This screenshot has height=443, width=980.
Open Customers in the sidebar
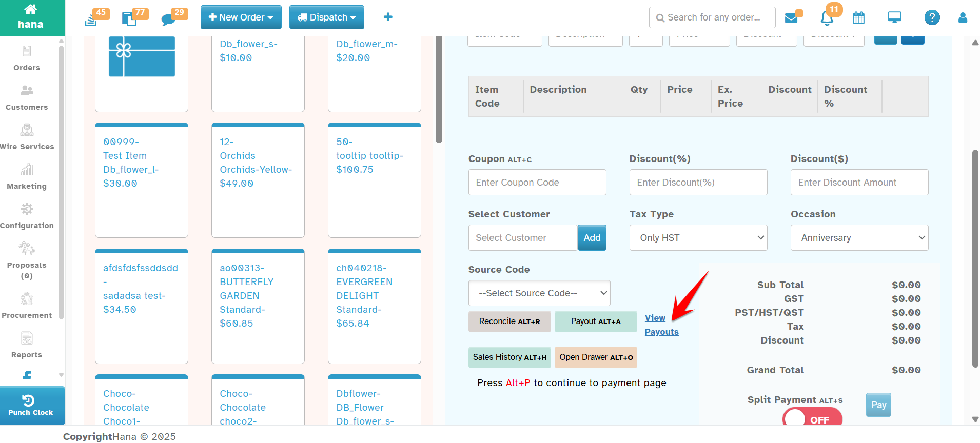27,98
